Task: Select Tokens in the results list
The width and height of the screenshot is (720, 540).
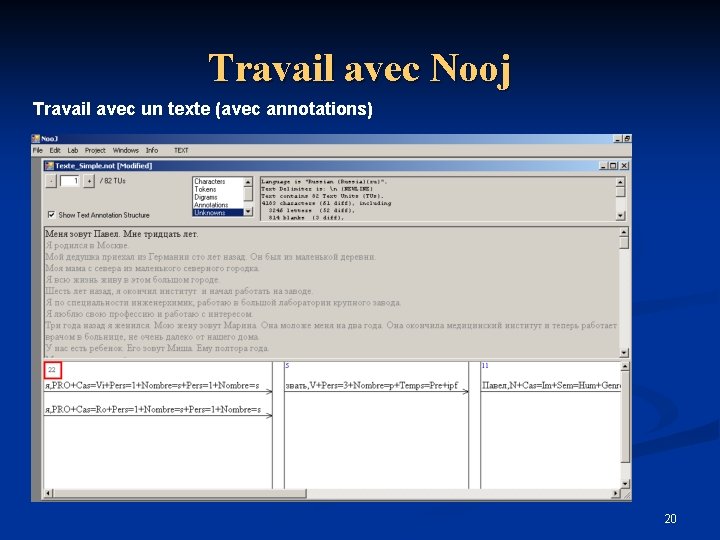Action: 205,189
